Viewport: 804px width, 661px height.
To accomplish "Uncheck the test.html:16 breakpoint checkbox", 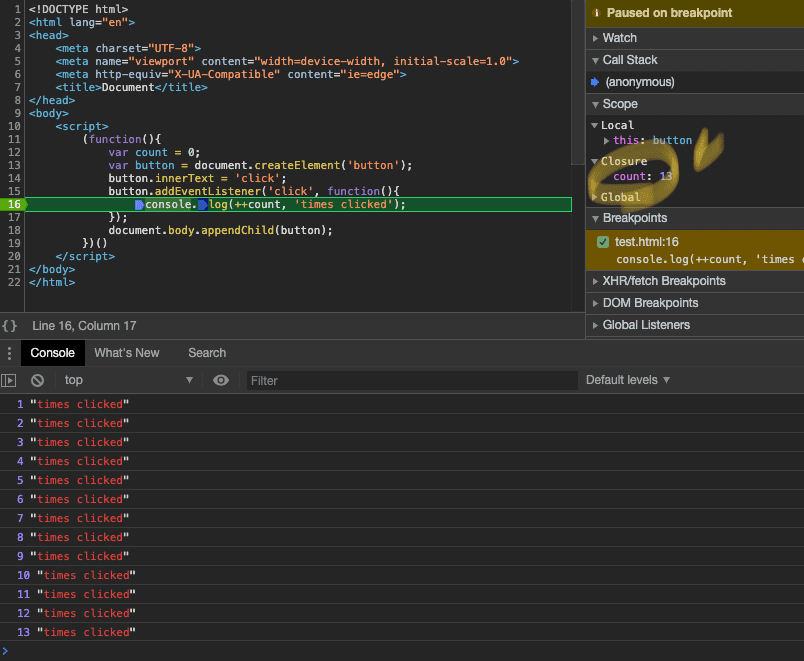I will 603,242.
